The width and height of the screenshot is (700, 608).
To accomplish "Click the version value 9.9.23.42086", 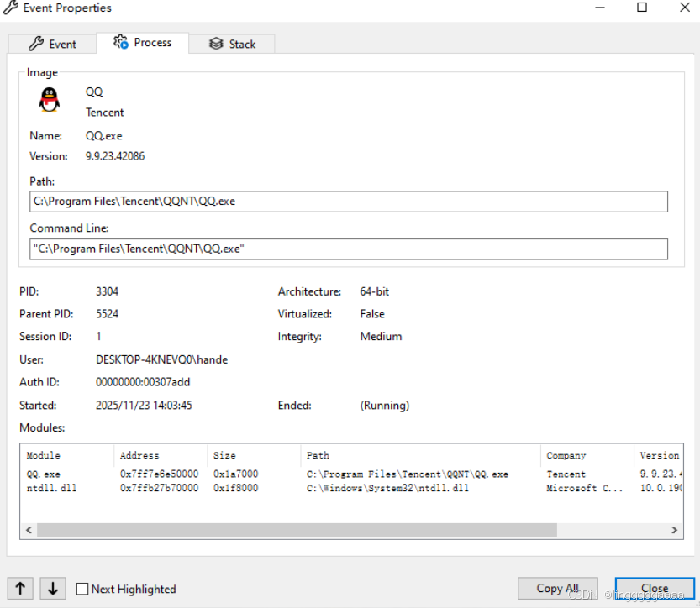I will [x=115, y=156].
